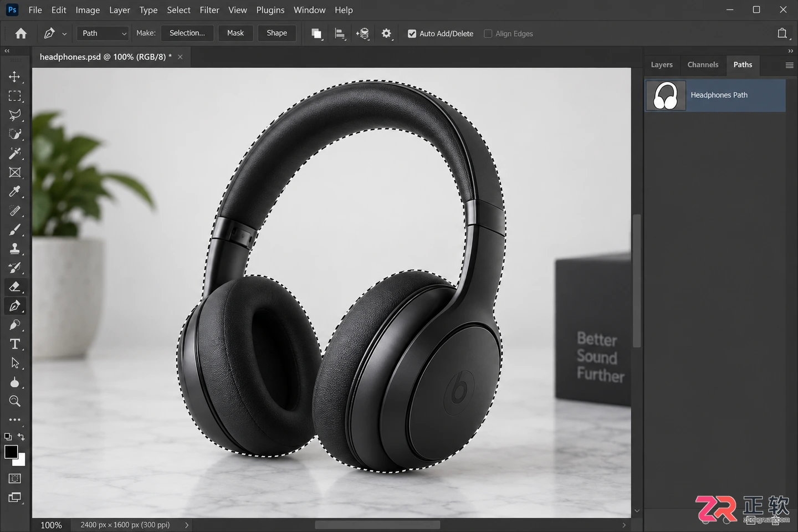Screen dimensions: 798x532
Task: Switch to the Layers tab
Action: [x=662, y=65]
